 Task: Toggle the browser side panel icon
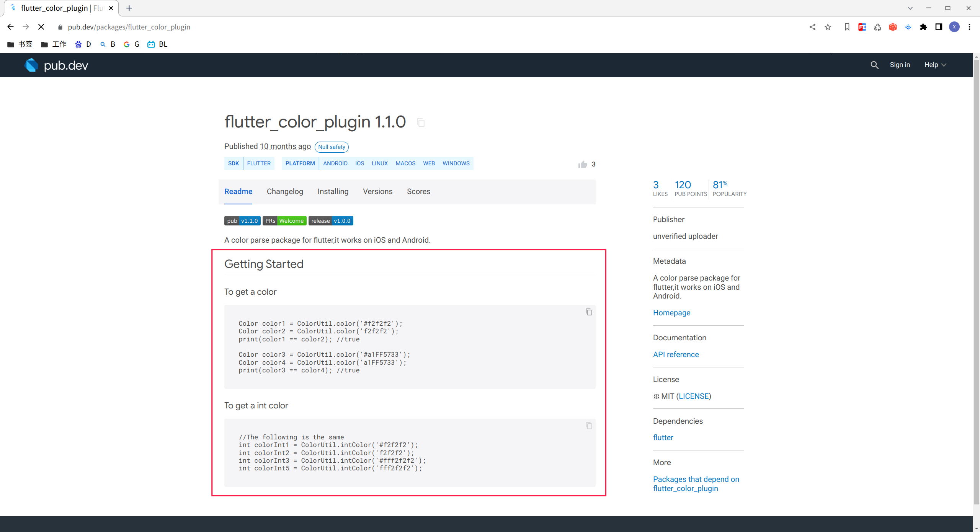pos(939,27)
